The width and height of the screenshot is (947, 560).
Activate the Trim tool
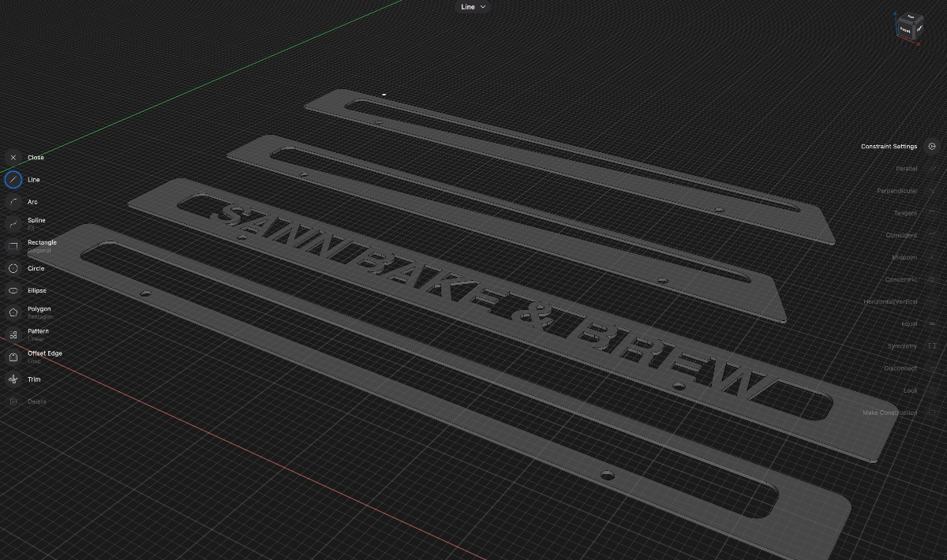13,379
